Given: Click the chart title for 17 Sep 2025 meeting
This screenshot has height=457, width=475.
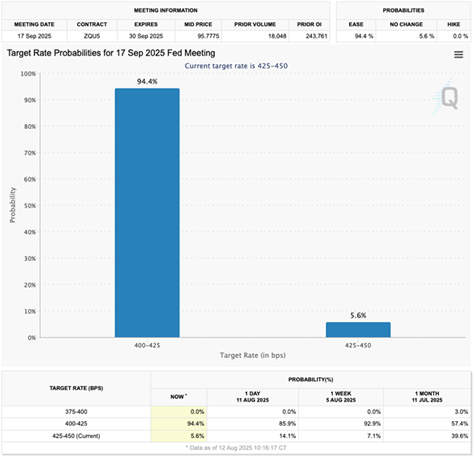Looking at the screenshot, I should point(111,53).
